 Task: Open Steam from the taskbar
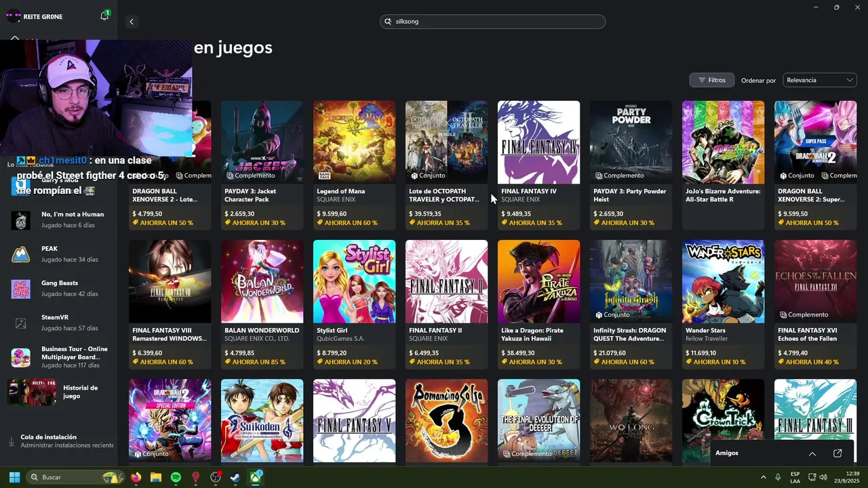click(235, 477)
